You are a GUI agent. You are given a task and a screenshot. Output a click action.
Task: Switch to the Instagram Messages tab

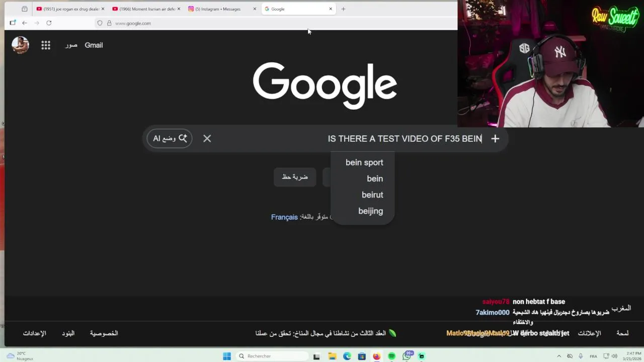[222, 9]
